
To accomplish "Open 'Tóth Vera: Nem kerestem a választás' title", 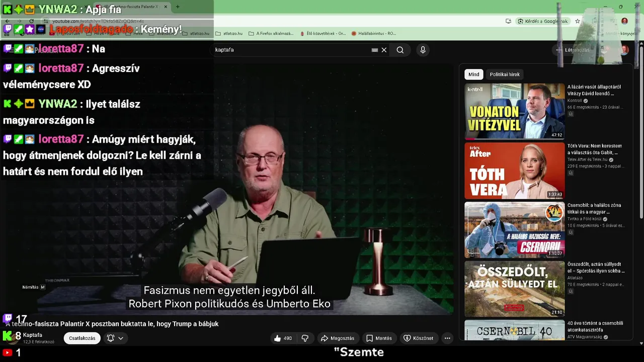I will click(595, 149).
